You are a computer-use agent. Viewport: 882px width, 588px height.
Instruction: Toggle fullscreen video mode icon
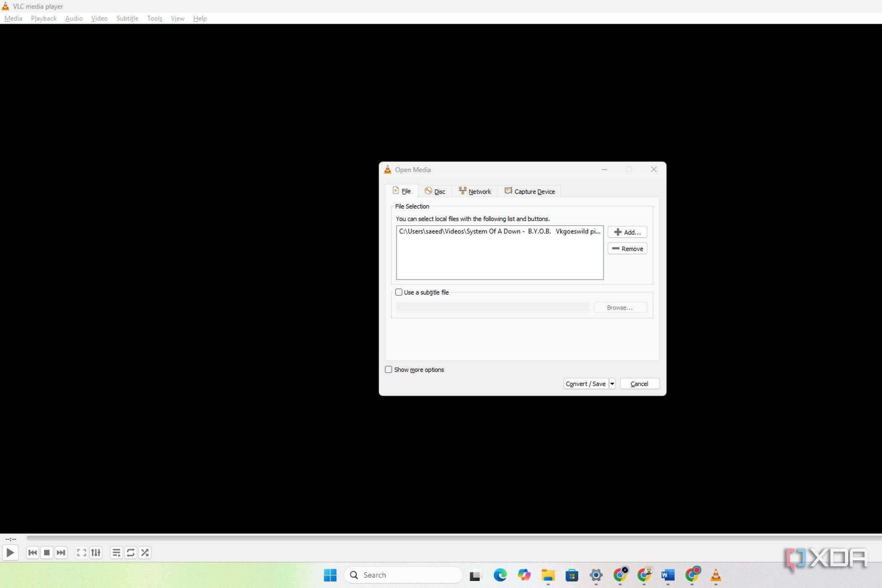[x=81, y=553]
